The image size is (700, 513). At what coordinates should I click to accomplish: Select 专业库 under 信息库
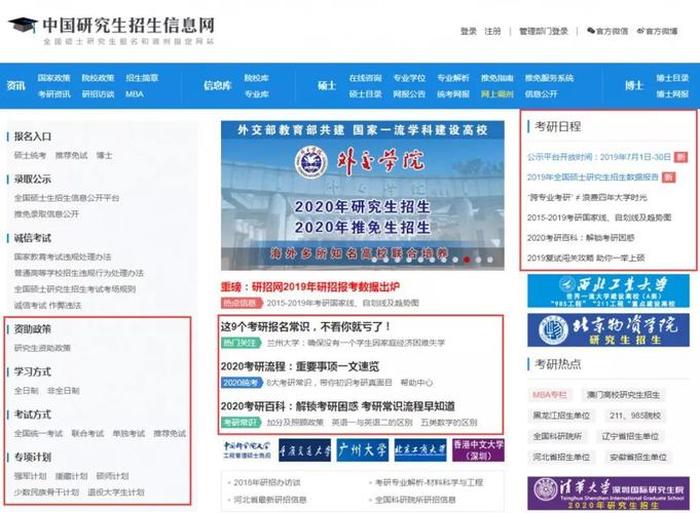coord(256,94)
